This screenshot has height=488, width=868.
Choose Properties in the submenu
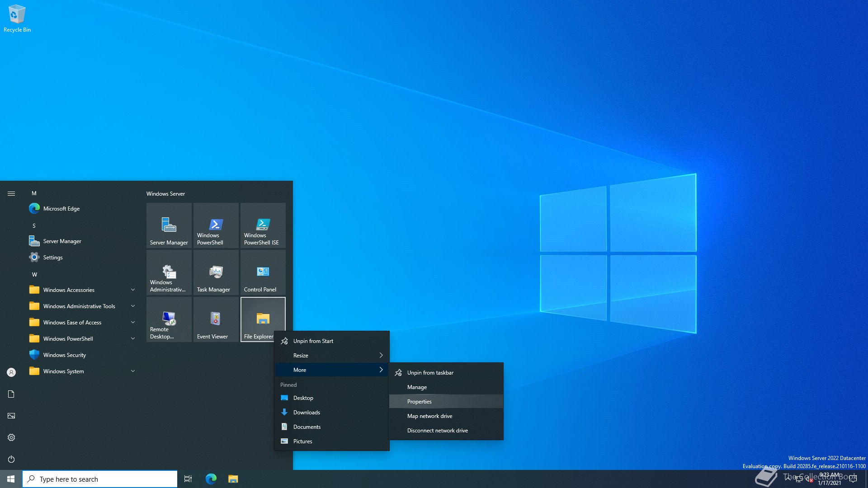tap(446, 402)
